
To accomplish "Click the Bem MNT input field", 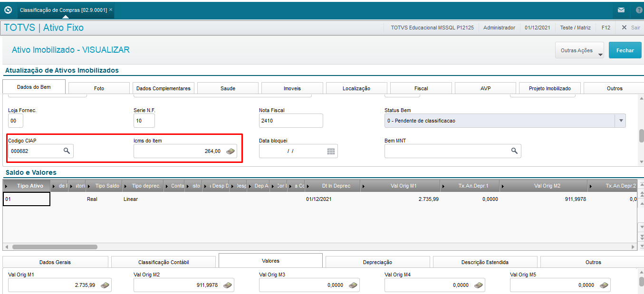I will point(453,151).
